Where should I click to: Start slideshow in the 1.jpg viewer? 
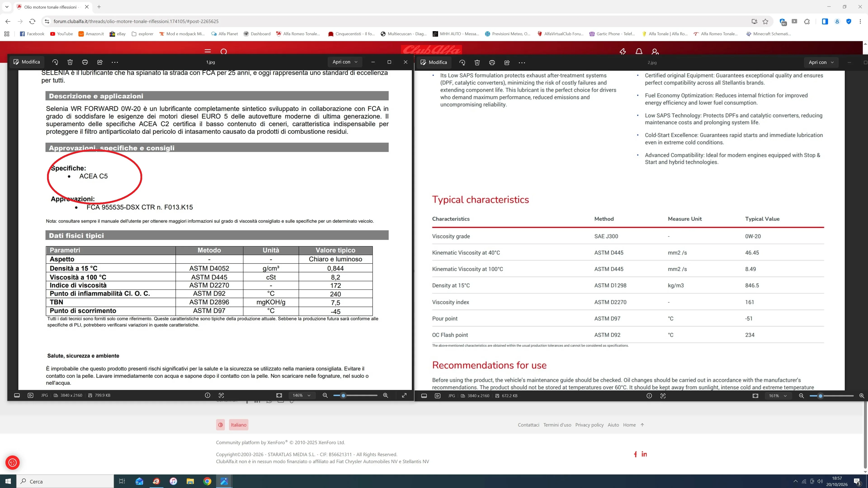click(31, 395)
